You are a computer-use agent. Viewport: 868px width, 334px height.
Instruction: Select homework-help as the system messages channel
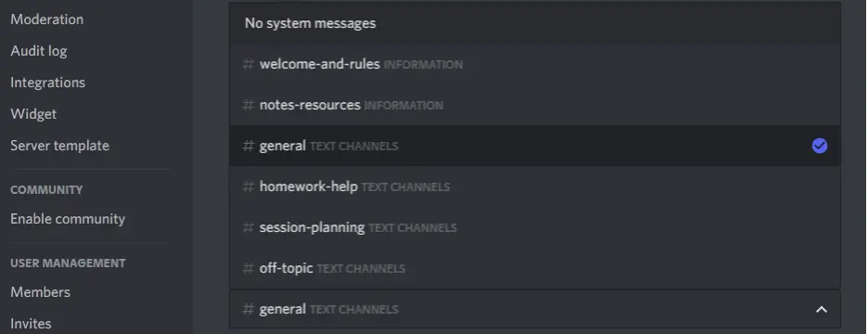pyautogui.click(x=535, y=186)
